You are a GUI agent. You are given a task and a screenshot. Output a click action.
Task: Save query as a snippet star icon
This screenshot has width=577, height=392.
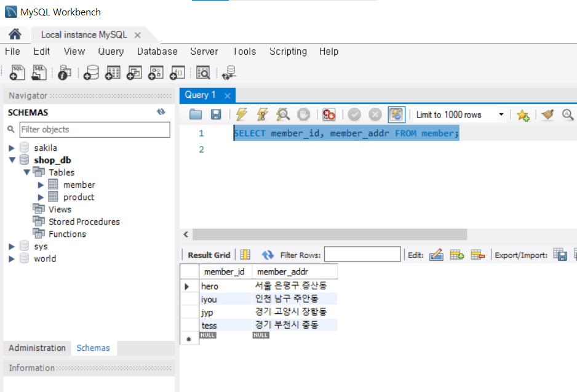[523, 115]
